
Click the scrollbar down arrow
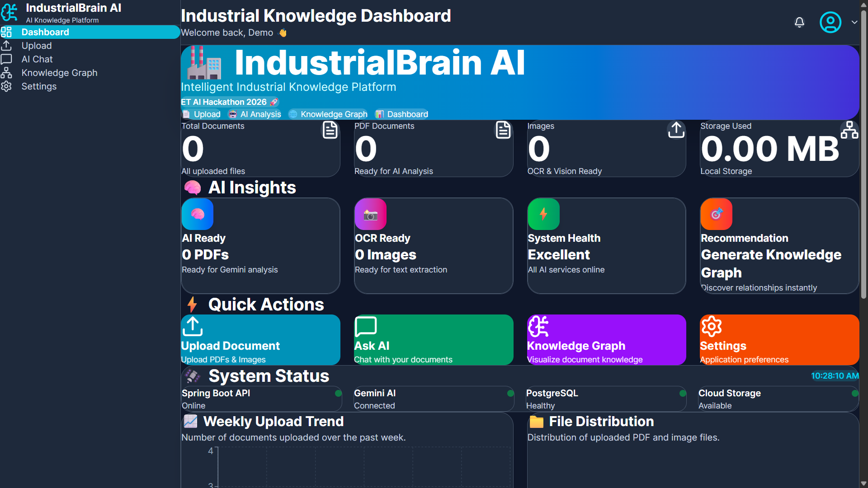coord(863,483)
